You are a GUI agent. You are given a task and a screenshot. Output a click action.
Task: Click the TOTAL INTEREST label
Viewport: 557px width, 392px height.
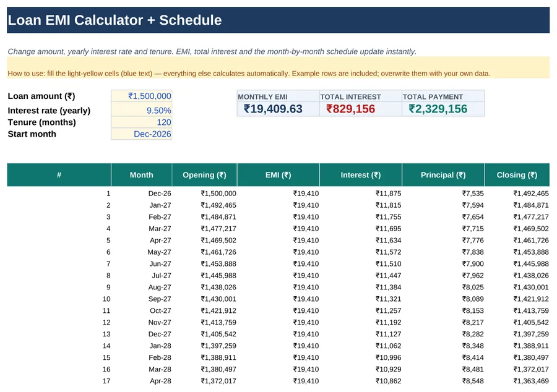click(350, 97)
